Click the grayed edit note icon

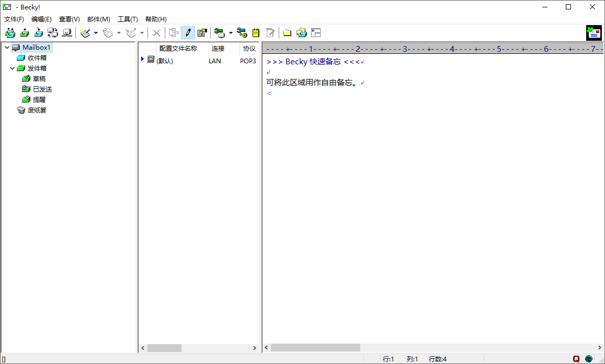(270, 33)
